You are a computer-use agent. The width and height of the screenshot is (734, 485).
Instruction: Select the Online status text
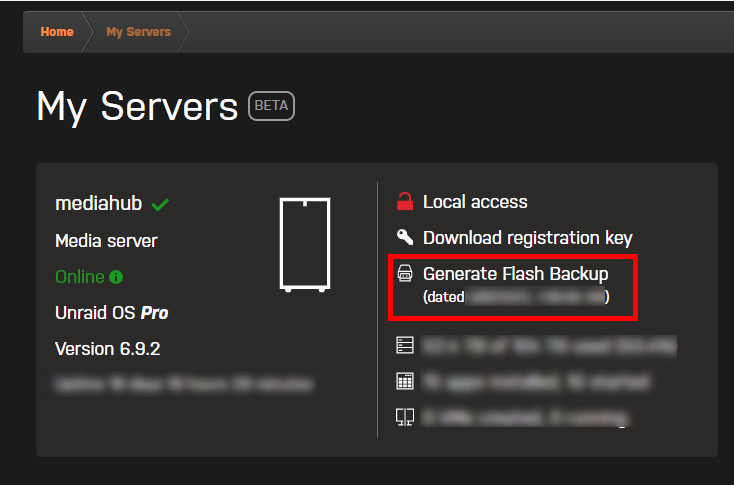click(x=80, y=277)
